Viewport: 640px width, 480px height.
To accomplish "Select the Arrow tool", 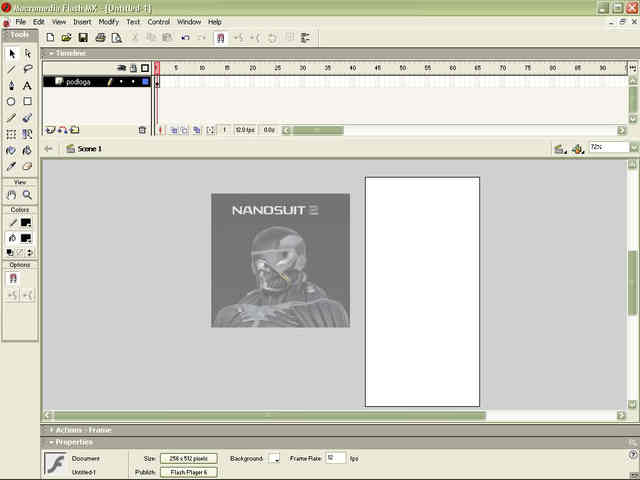I will [11, 53].
